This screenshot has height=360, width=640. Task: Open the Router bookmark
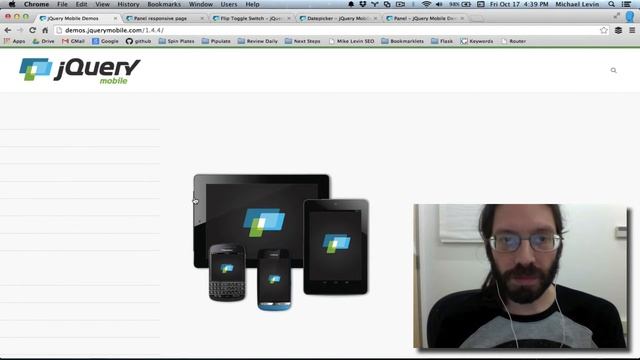[x=513, y=41]
